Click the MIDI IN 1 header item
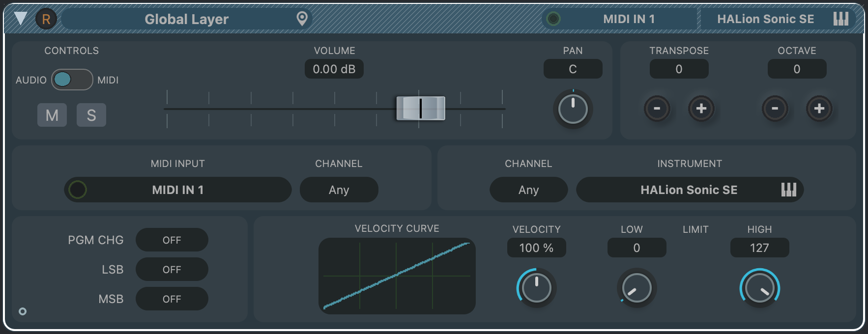This screenshot has height=334, width=868. coord(628,19)
